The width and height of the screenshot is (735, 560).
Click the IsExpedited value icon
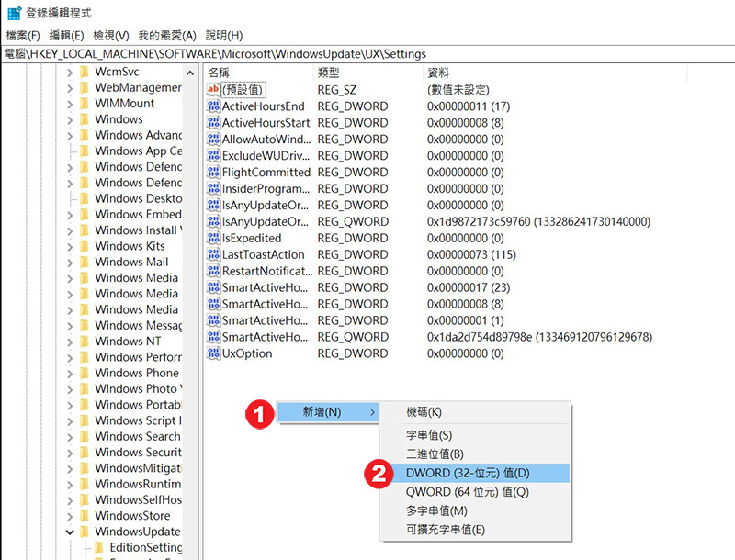coord(213,239)
